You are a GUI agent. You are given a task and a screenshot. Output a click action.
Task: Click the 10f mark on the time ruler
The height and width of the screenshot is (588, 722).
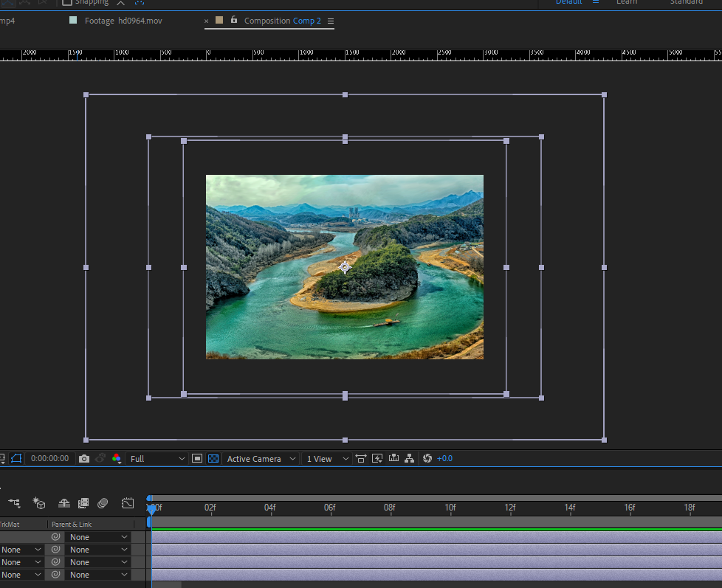pyautogui.click(x=450, y=508)
